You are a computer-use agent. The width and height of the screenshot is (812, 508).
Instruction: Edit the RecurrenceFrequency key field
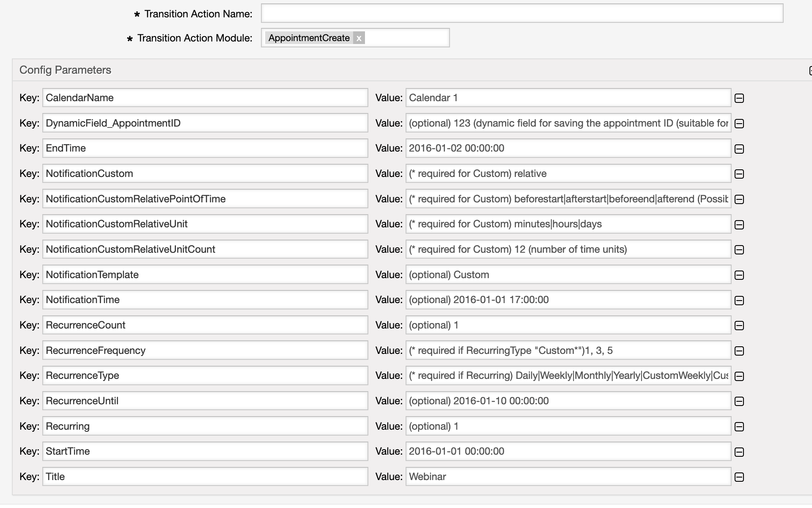[205, 351]
